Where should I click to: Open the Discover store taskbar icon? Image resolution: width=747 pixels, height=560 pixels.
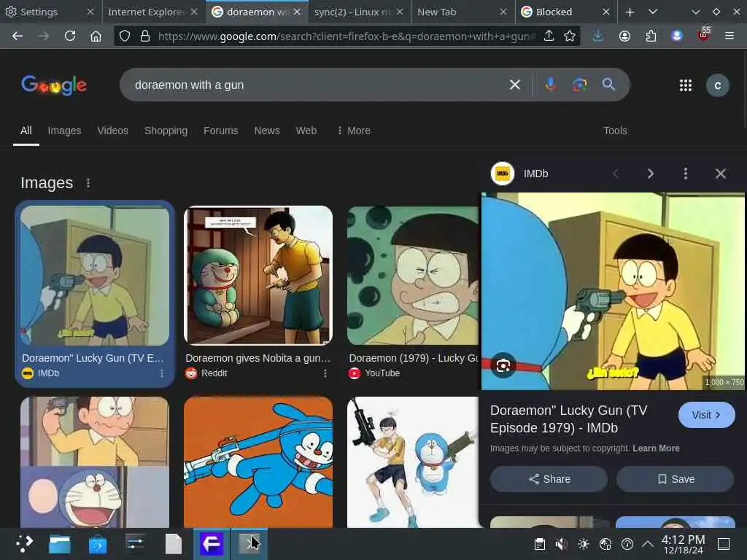[x=97, y=543]
